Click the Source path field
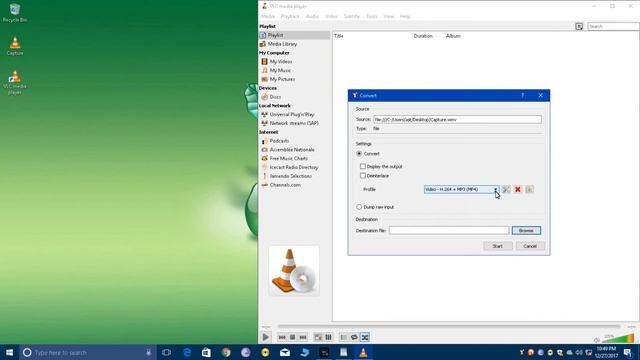This screenshot has width=640, height=360. [457, 120]
